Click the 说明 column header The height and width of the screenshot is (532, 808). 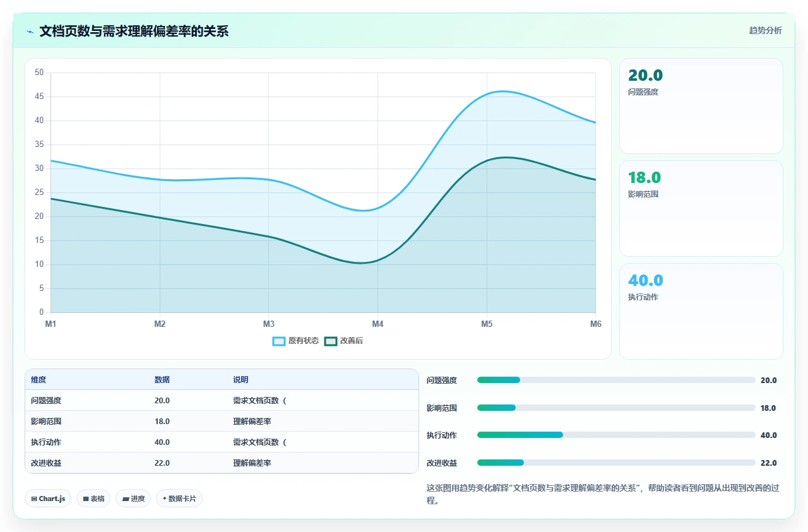241,380
